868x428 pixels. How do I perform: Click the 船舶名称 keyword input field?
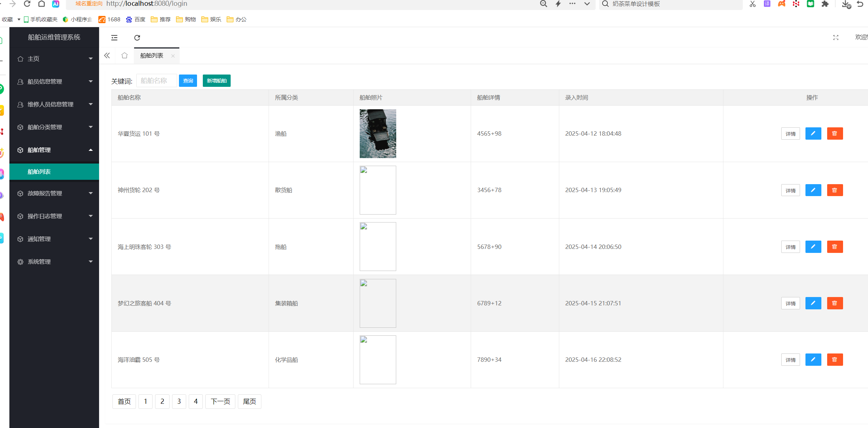[157, 81]
